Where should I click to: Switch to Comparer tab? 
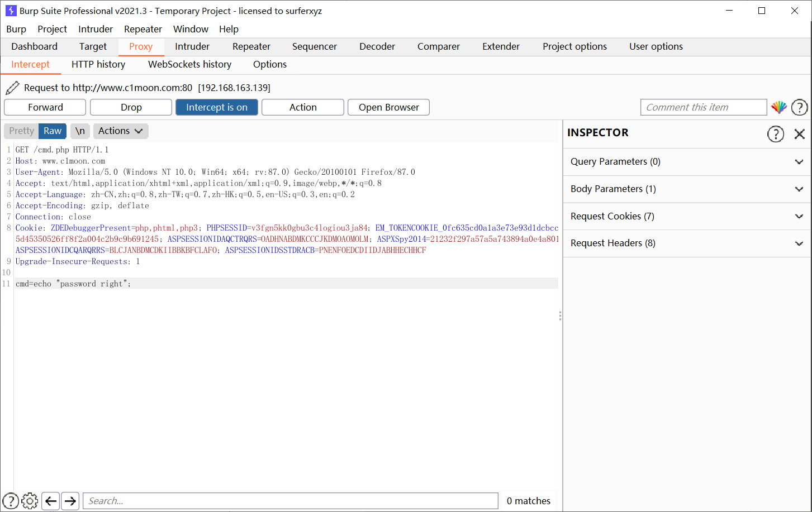click(439, 46)
